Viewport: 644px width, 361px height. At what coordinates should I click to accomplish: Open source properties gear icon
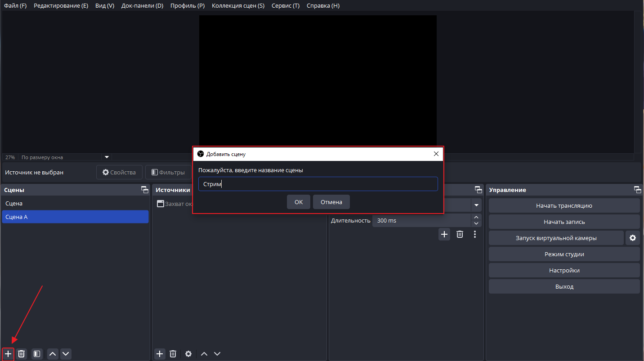(x=188, y=354)
